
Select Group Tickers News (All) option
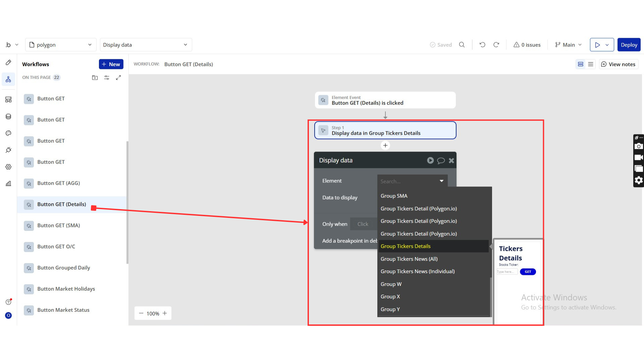(x=409, y=259)
